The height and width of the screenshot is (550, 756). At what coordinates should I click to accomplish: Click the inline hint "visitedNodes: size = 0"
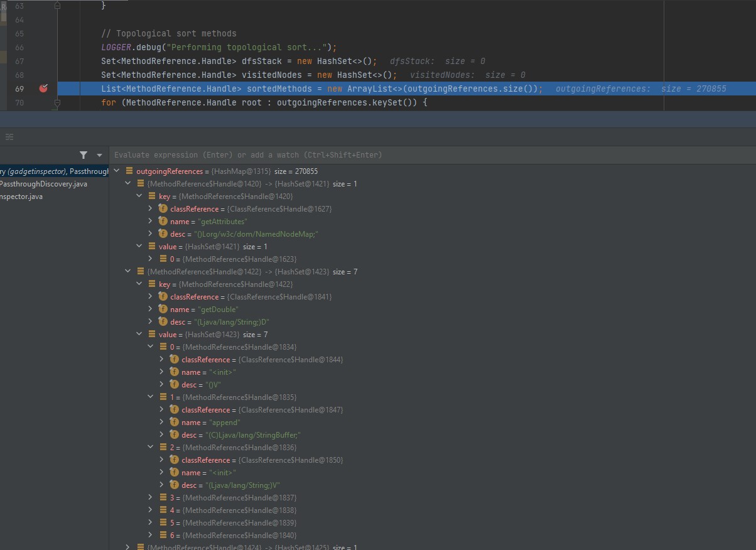coord(468,75)
